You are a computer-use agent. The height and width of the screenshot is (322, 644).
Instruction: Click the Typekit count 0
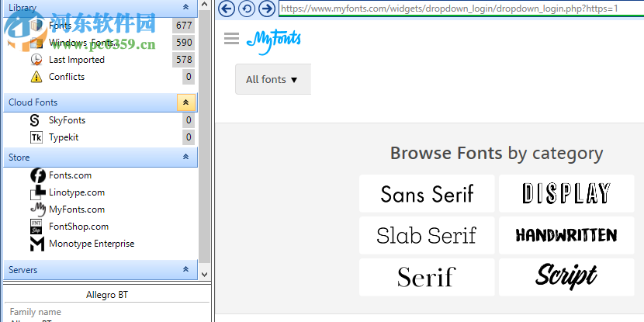[189, 137]
